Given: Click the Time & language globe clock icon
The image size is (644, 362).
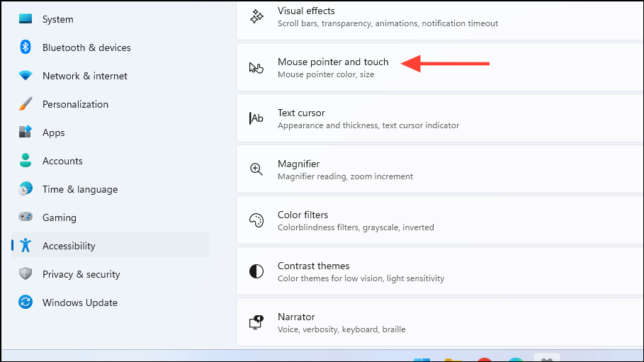Looking at the screenshot, I should coord(26,188).
